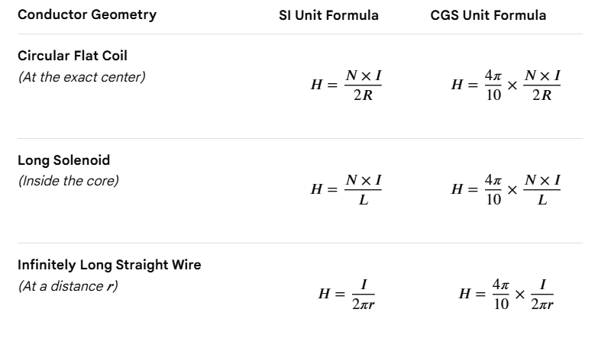Click the CGS Unit Formula column header

point(488,15)
